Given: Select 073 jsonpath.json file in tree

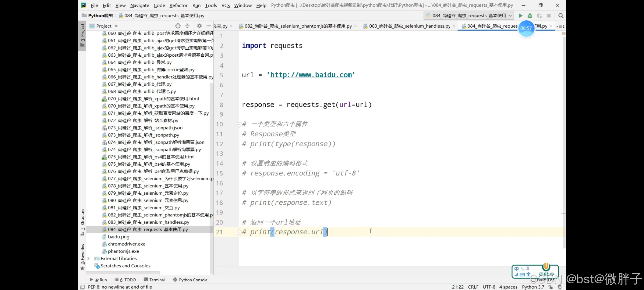Looking at the screenshot, I should 145,128.
